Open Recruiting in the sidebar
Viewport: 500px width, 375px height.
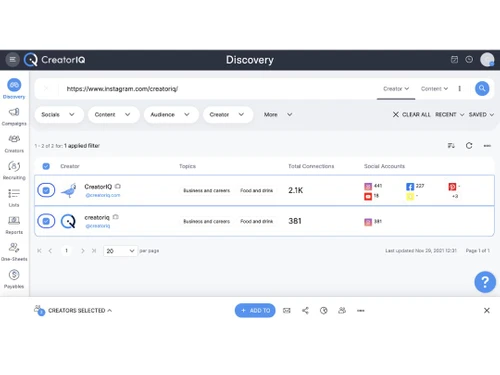(x=14, y=171)
